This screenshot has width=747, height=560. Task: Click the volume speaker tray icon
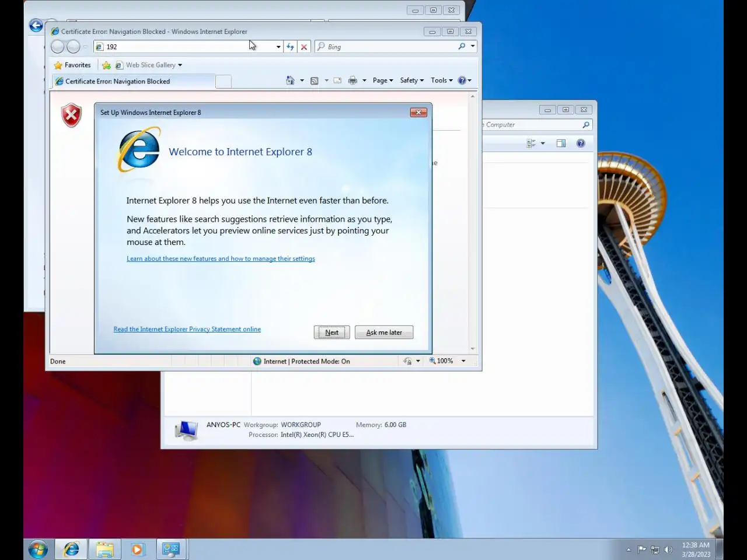pos(668,549)
